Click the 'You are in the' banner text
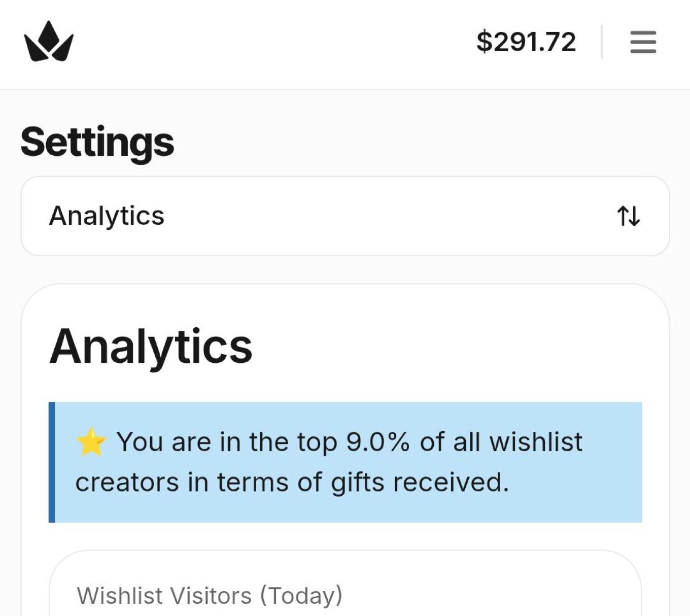The height and width of the screenshot is (616, 690). click(202, 441)
